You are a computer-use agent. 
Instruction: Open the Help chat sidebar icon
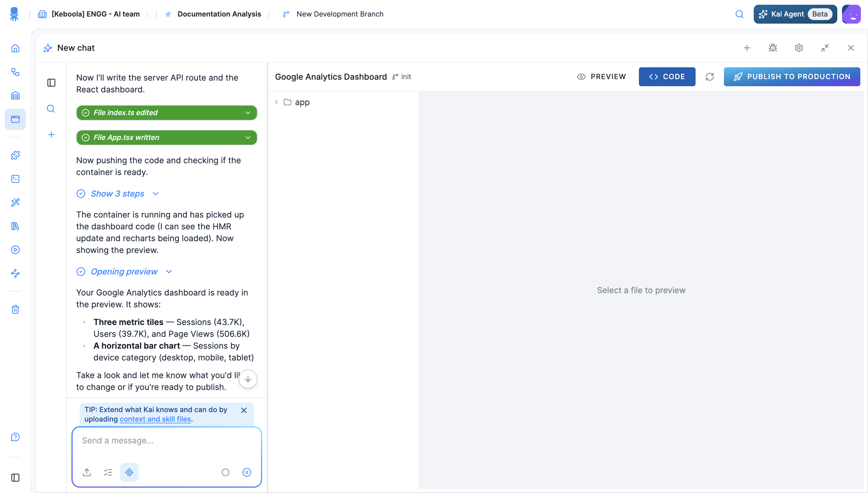15,437
